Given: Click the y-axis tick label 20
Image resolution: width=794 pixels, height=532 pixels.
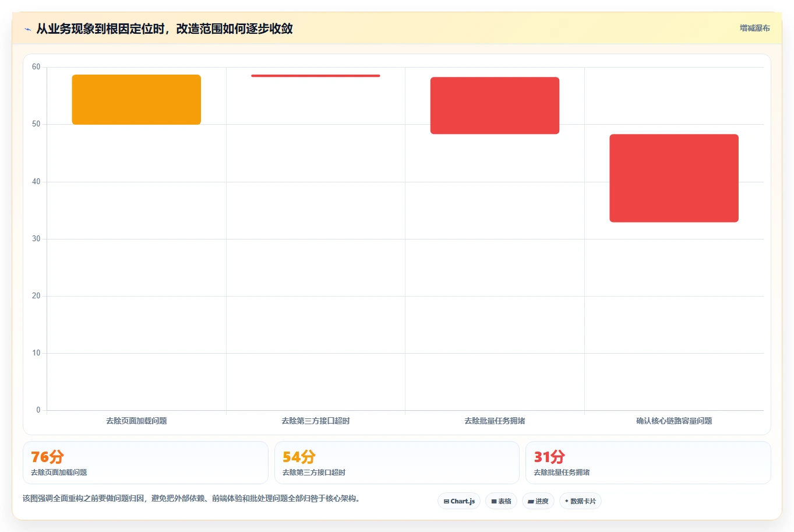Looking at the screenshot, I should (36, 296).
